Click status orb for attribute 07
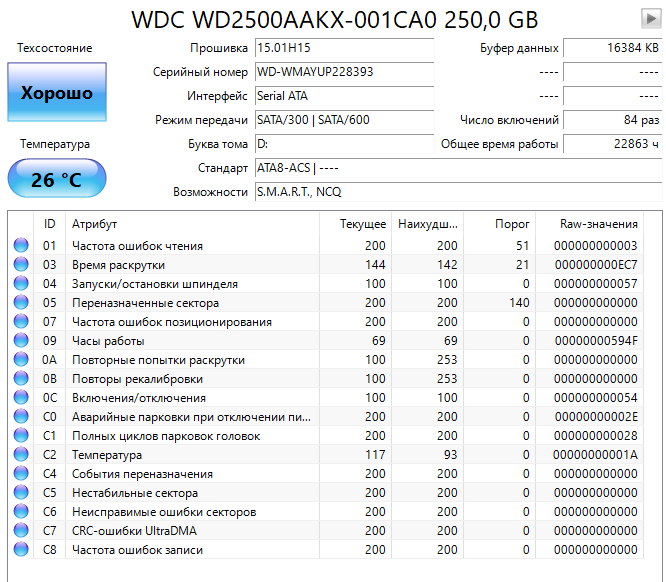Viewport: 666px width, 582px height. 21,321
